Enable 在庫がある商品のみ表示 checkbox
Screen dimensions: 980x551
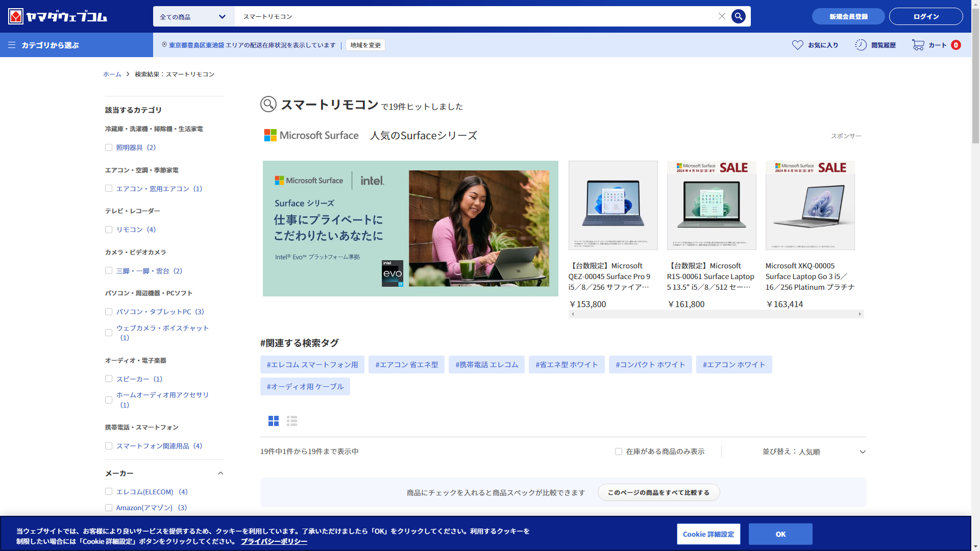(x=619, y=452)
